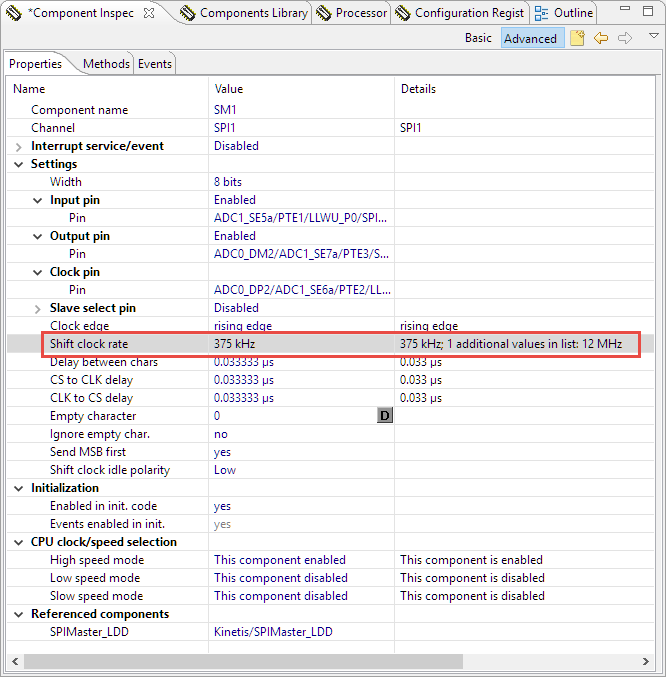Click the Kinetis/SPIMaster_LDD referenced component value
Screen dimensions: 666x677
pyautogui.click(x=273, y=632)
